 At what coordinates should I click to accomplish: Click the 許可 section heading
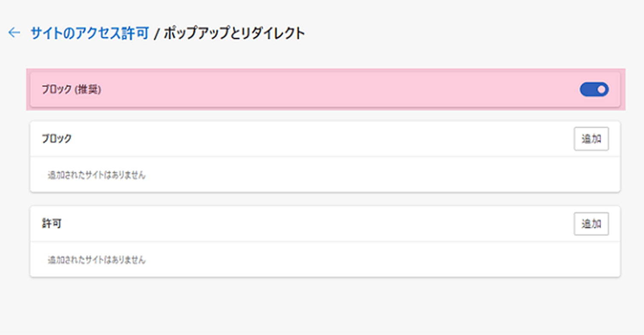point(51,224)
